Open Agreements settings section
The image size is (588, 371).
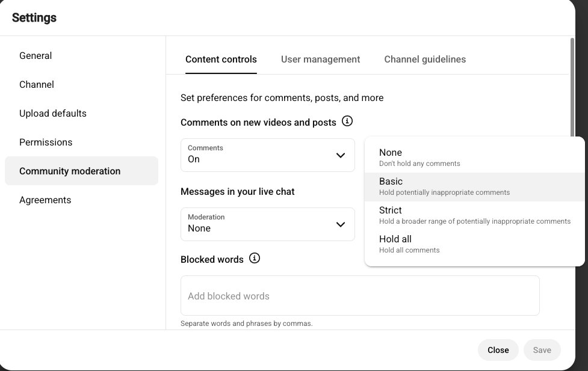point(81,200)
